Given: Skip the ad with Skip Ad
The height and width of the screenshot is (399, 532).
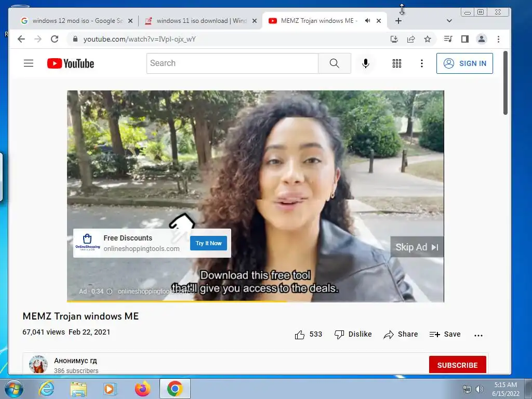Looking at the screenshot, I should [x=417, y=247].
